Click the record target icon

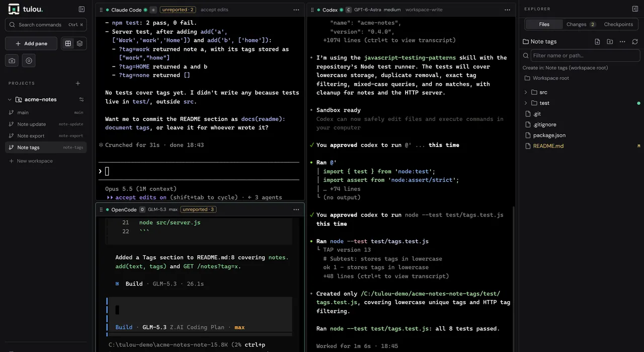pyautogui.click(x=29, y=60)
